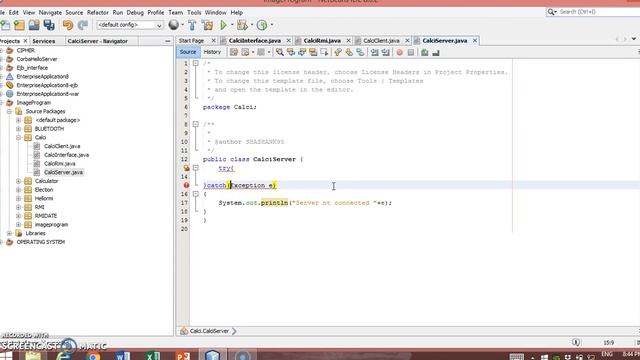The height and width of the screenshot is (360, 640).
Task: Click the println text on line 17
Action: pos(274,203)
